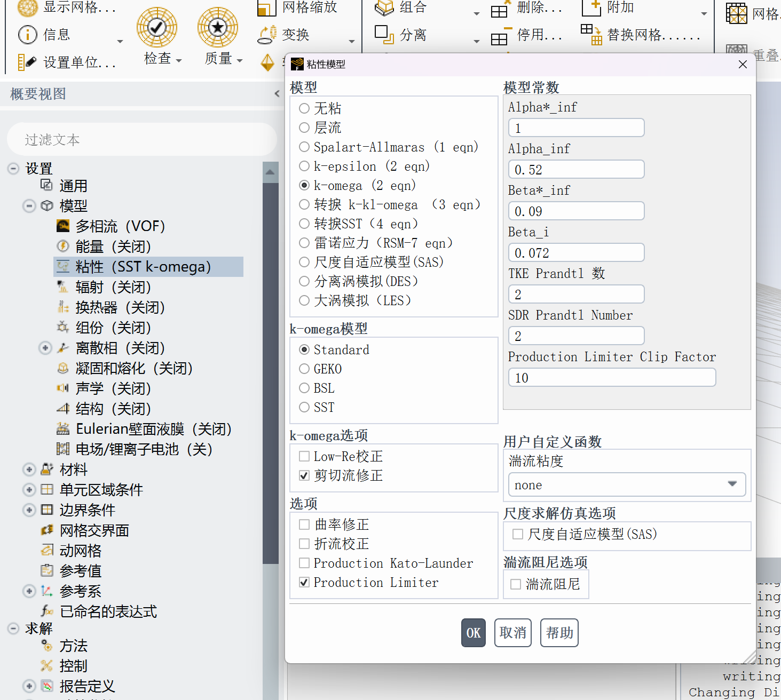Click the Eulerian壁面液膜 icon

(x=63, y=428)
